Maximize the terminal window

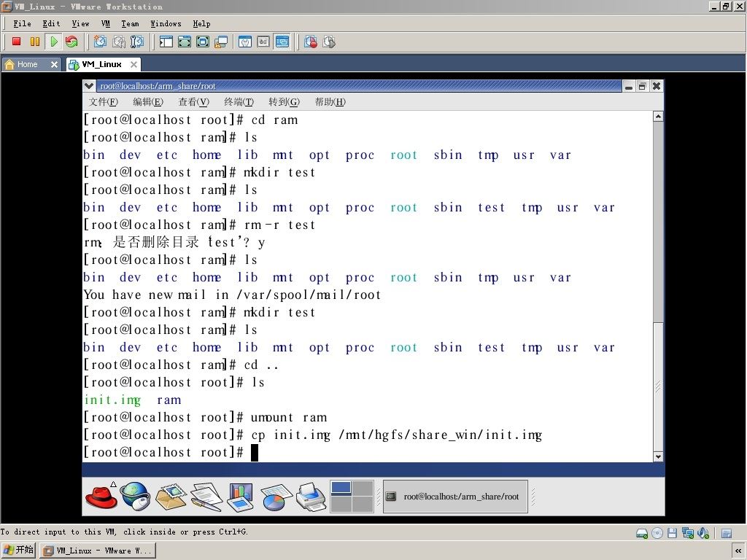[642, 86]
